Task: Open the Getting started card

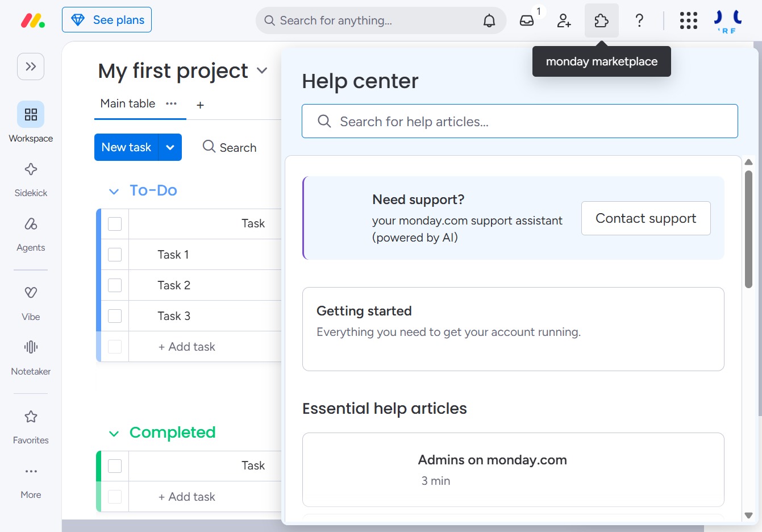Action: [513, 329]
